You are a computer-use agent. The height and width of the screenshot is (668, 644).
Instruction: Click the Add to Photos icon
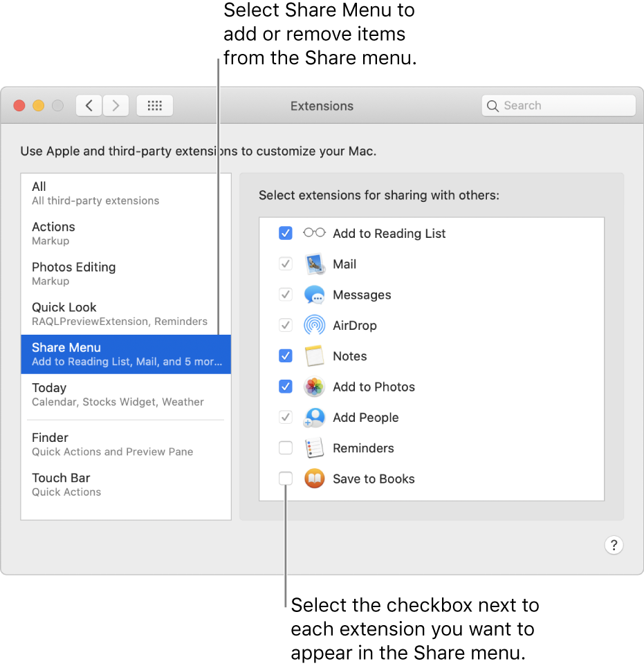(314, 387)
